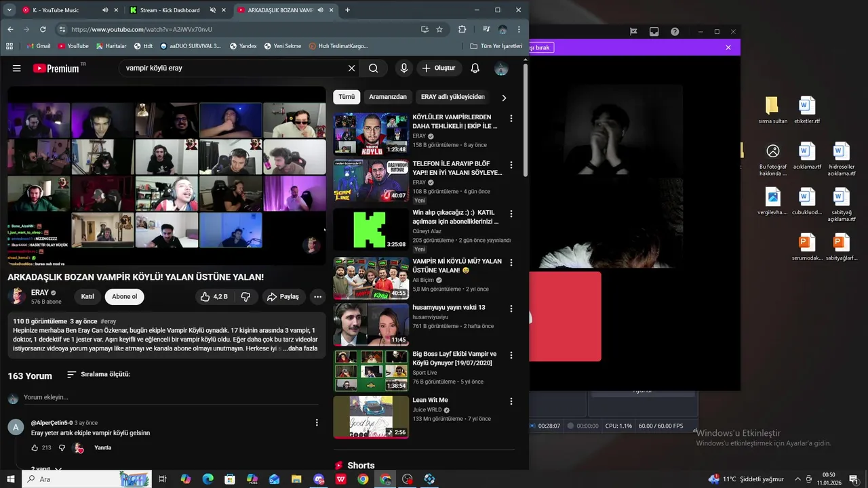Open options for the KÖYLÜLER VAMPİRLERDEN video
Image resolution: width=868 pixels, height=488 pixels.
(x=511, y=119)
